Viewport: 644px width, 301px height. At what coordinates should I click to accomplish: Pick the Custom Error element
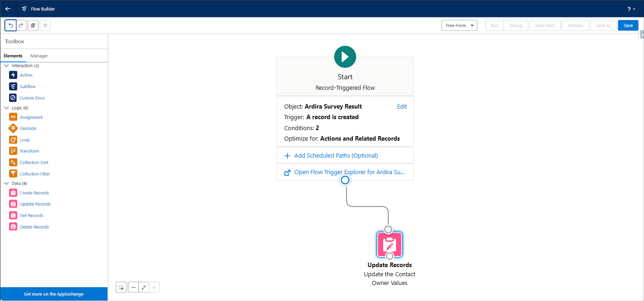click(x=13, y=98)
